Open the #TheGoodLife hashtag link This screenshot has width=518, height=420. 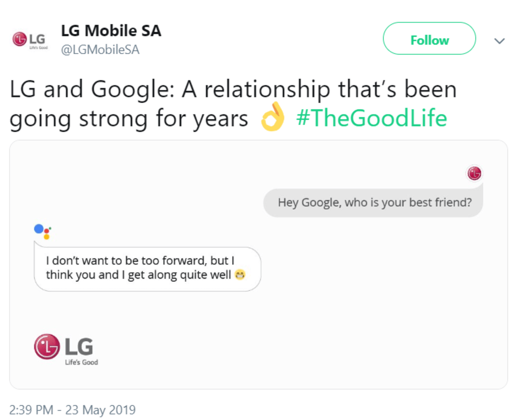[372, 117]
